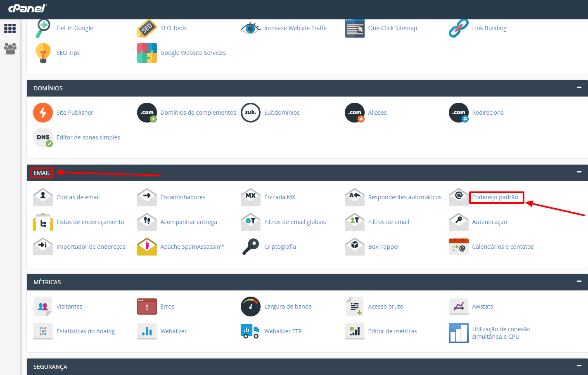This screenshot has width=588, height=375.
Task: Click the Estatísticas do Analog icon
Action: pyautogui.click(x=43, y=331)
